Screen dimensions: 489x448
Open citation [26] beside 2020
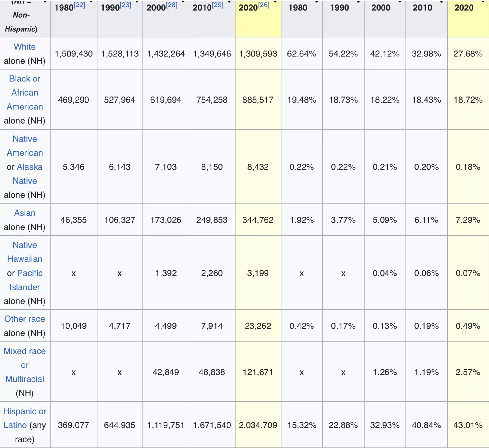pos(264,5)
